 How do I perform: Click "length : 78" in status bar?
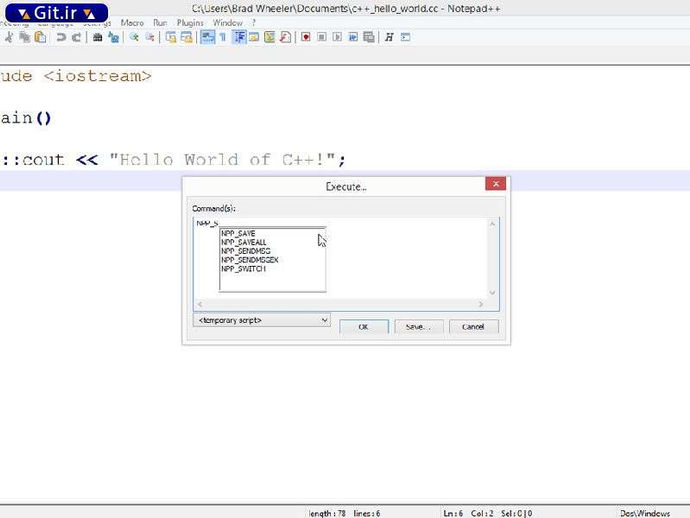[x=327, y=513]
